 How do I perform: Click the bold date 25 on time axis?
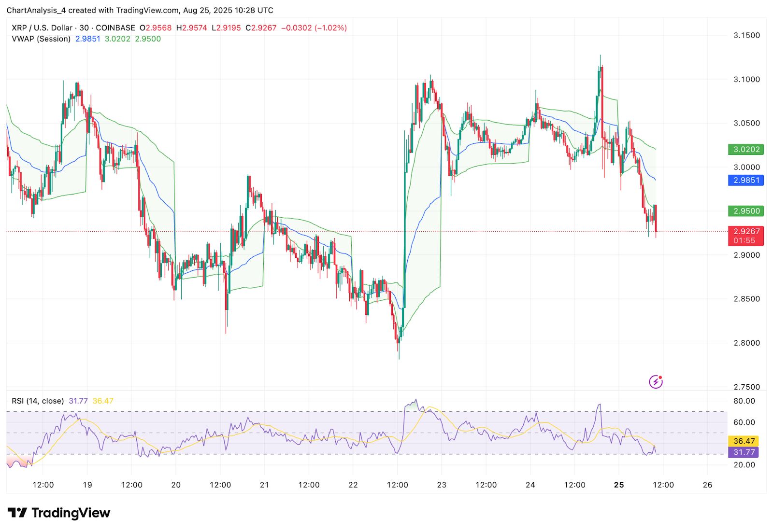pos(619,485)
